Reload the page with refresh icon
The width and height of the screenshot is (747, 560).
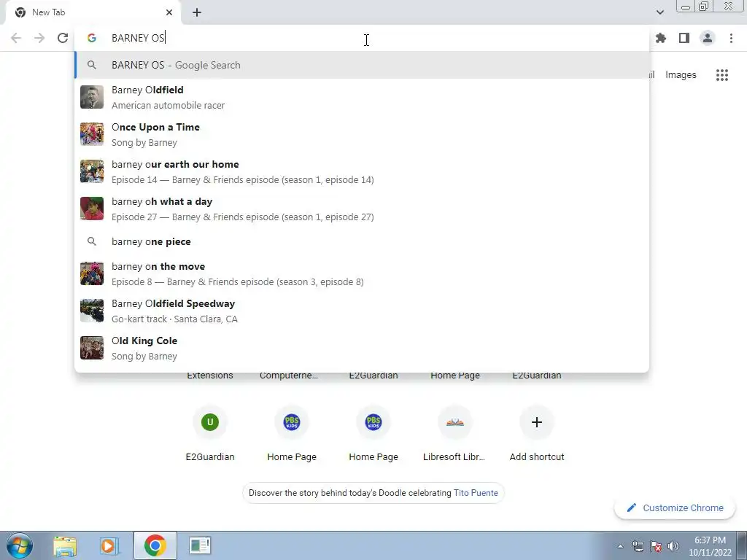coord(63,38)
